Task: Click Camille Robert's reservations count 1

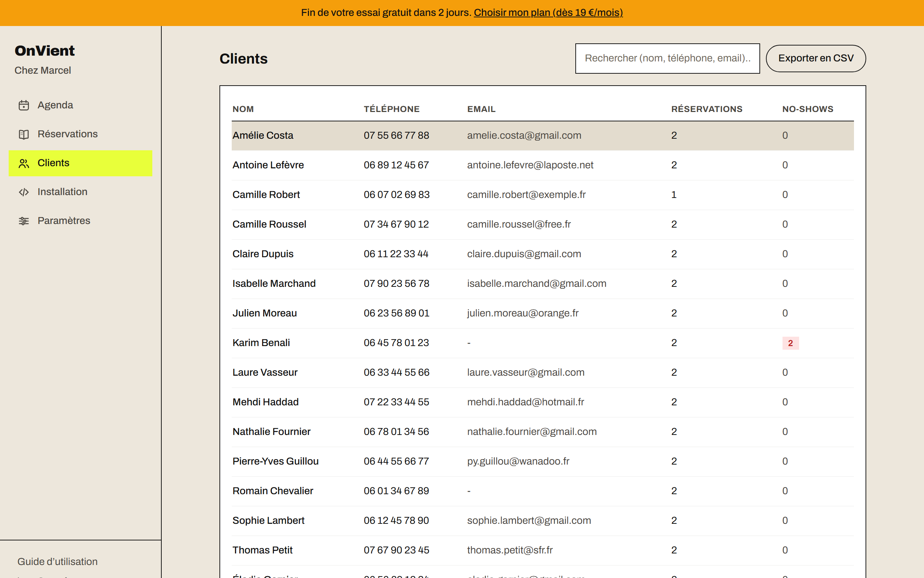Action: (674, 195)
